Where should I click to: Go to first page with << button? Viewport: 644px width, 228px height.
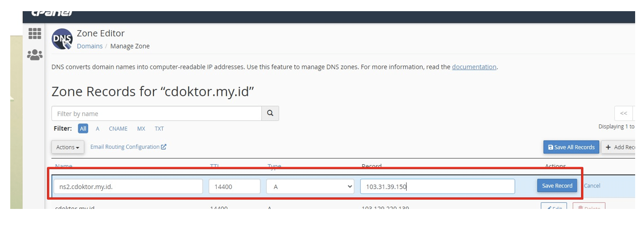tap(623, 114)
